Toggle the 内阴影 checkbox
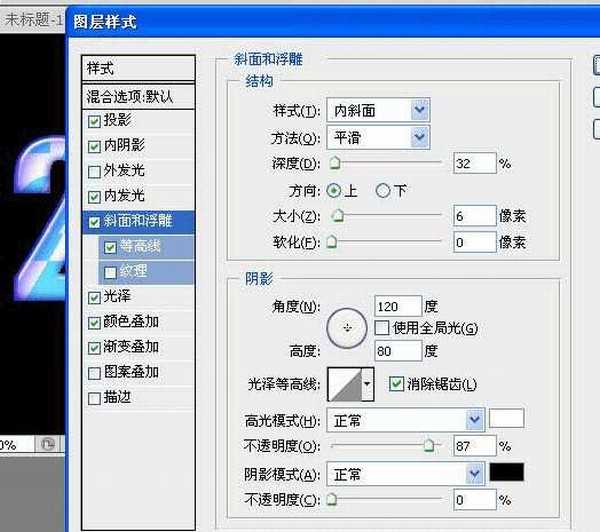This screenshot has height=532, width=600. [94, 147]
